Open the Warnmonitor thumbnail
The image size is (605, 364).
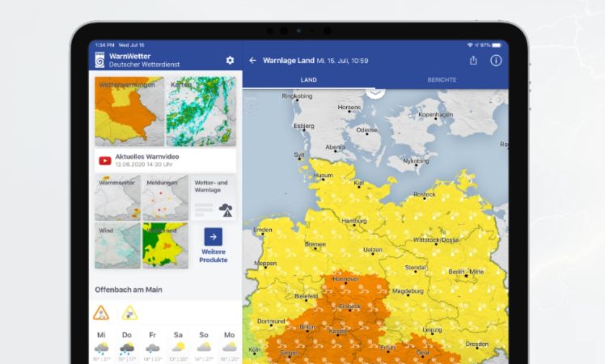point(117,198)
